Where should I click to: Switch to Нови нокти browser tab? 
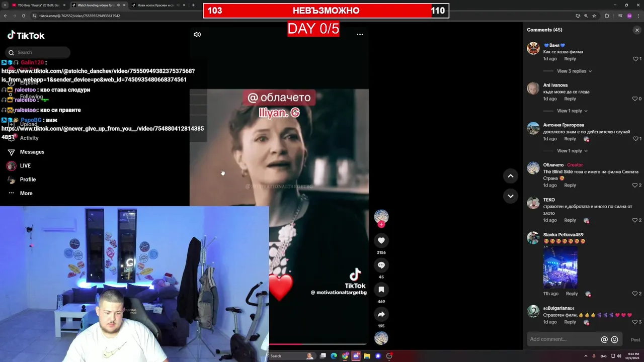pos(157,5)
